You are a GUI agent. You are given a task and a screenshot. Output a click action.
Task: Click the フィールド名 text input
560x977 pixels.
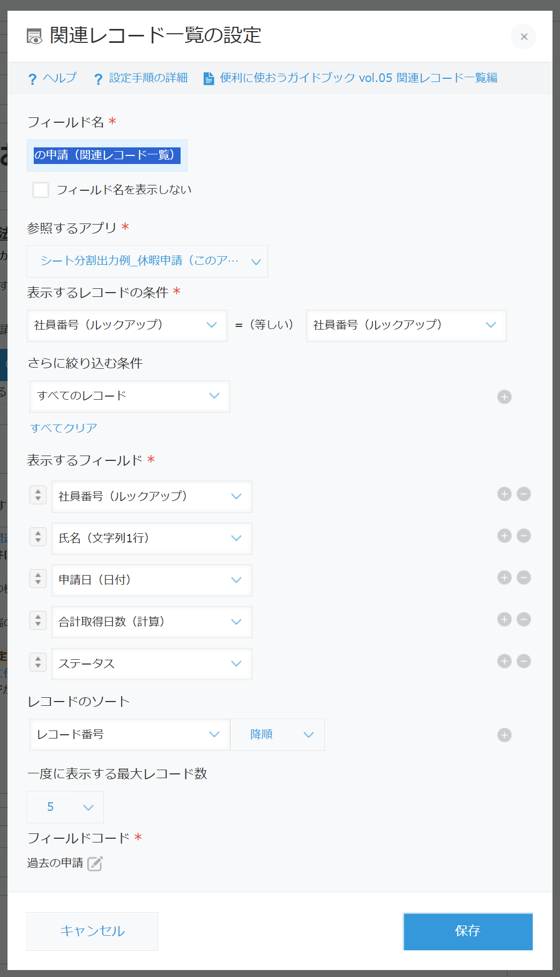point(107,155)
